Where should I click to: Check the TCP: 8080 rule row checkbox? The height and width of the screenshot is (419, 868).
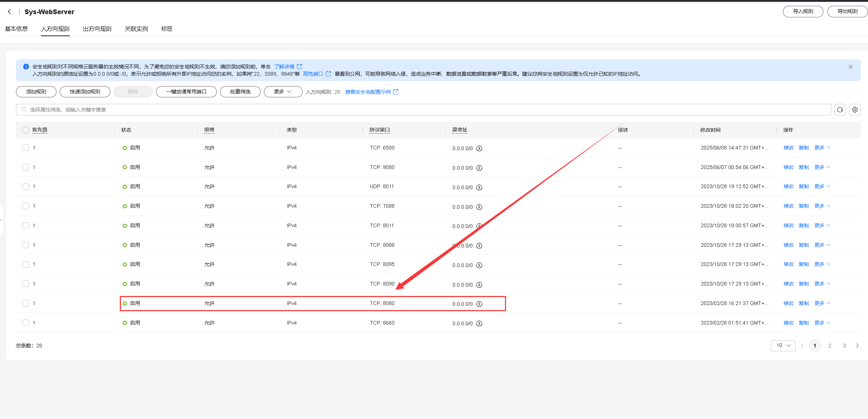tap(26, 303)
